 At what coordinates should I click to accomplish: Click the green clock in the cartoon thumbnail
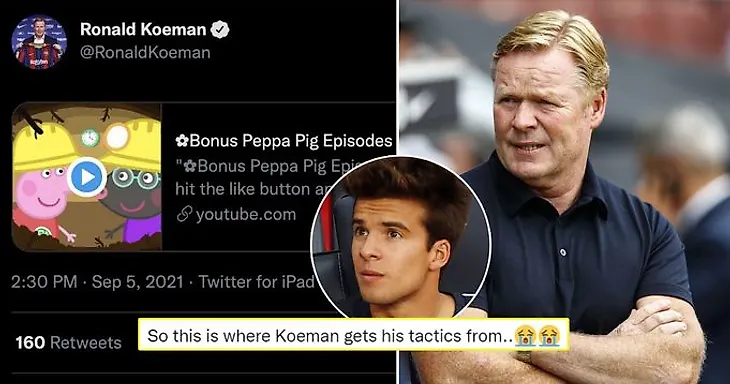pyautogui.click(x=90, y=137)
